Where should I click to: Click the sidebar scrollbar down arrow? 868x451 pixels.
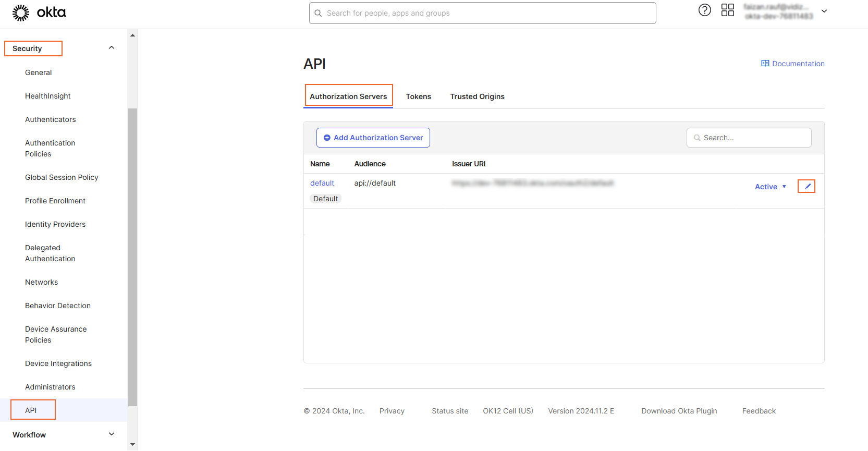coord(132,445)
